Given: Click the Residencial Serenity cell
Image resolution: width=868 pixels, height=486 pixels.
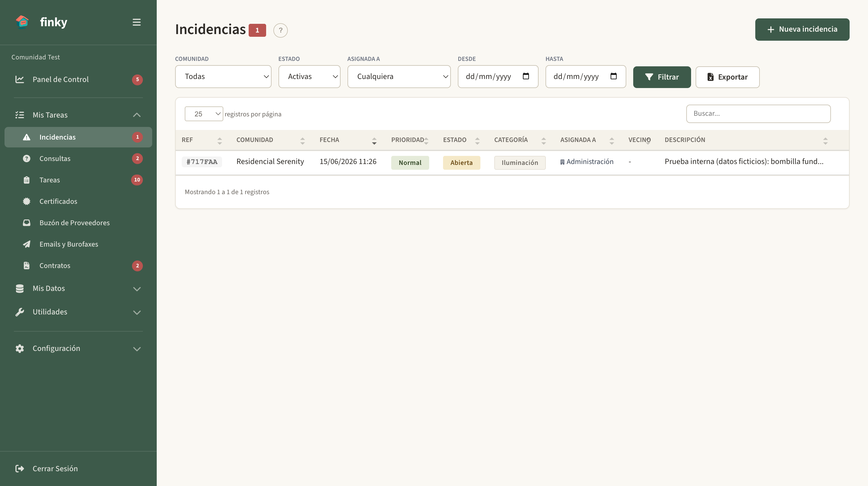Looking at the screenshot, I should pyautogui.click(x=270, y=162).
